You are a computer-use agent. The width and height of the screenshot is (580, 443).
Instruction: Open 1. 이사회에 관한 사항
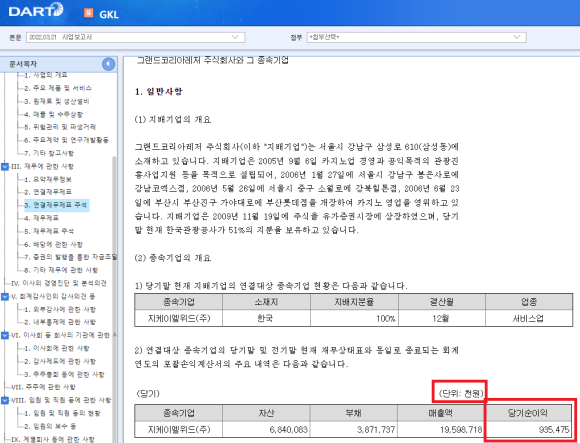[x=57, y=348]
